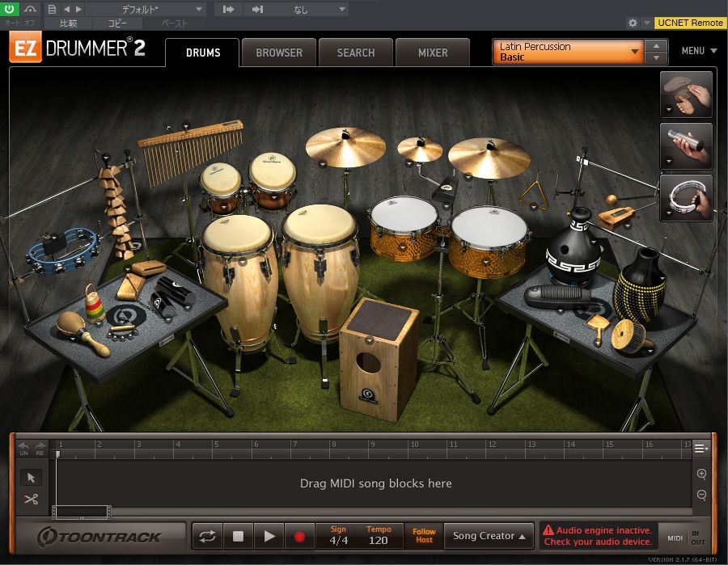Start playback with the play button
This screenshot has width=728, height=565.
(269, 536)
